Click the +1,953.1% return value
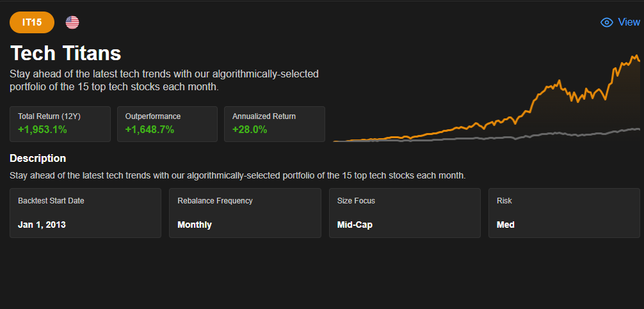 pos(42,130)
